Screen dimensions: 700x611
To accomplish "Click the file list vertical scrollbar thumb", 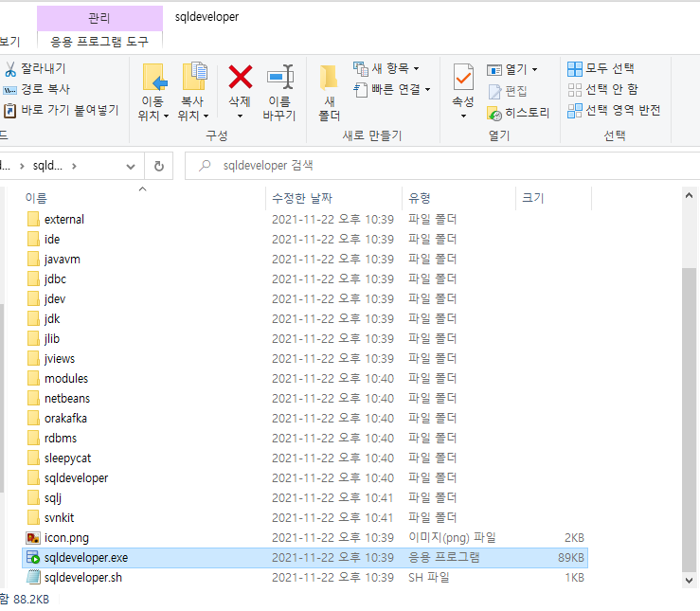I will click(x=689, y=420).
